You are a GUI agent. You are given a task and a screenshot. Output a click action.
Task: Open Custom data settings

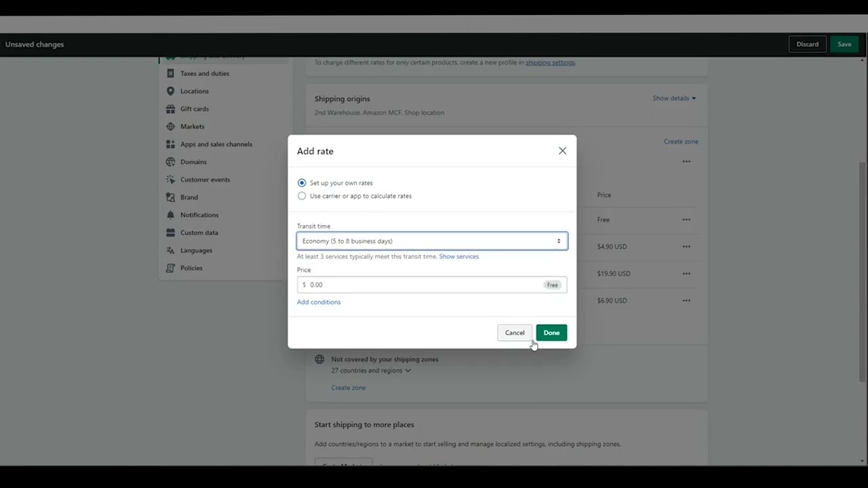click(199, 232)
